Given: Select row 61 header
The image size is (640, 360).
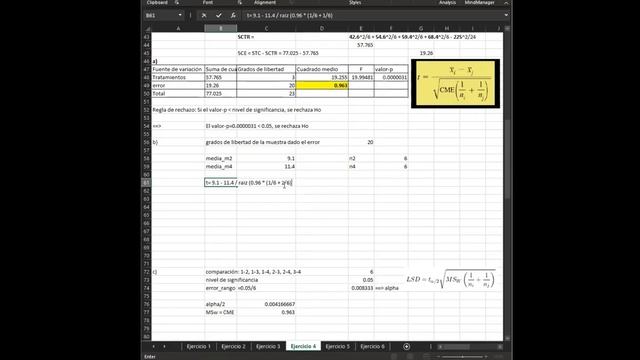Looking at the screenshot, I should [147, 183].
